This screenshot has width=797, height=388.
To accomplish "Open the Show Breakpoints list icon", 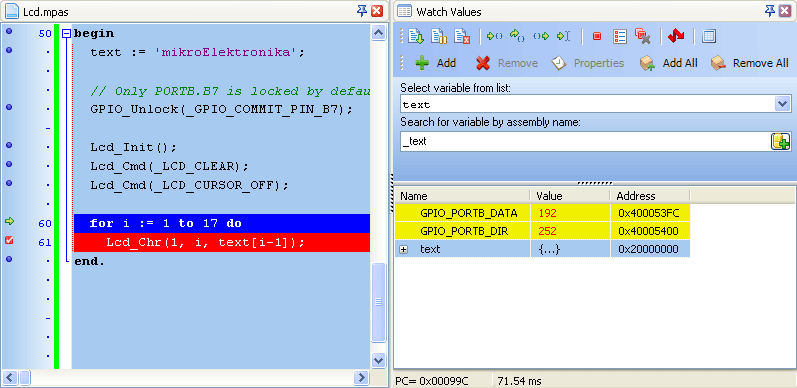I will tap(620, 36).
